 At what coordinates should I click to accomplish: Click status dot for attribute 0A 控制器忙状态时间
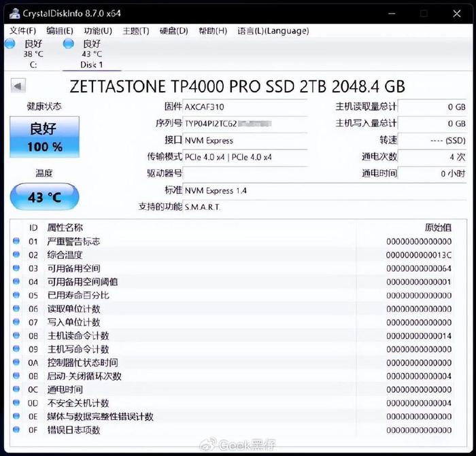(16, 362)
